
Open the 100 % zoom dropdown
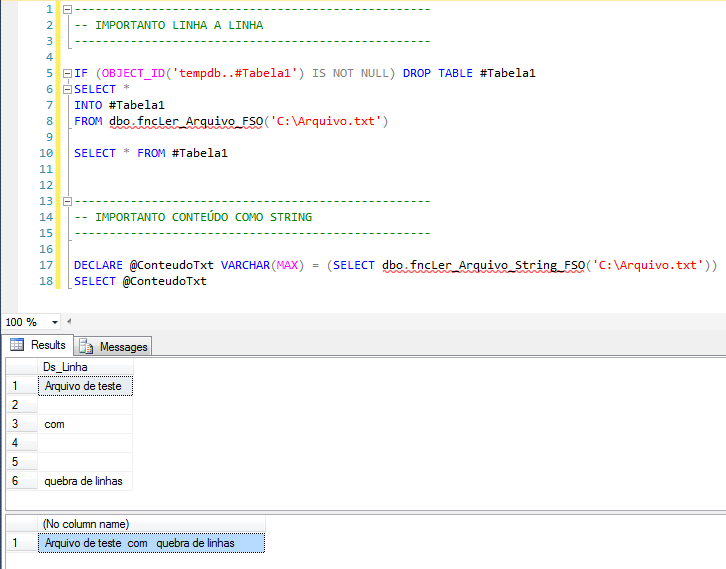(x=55, y=322)
